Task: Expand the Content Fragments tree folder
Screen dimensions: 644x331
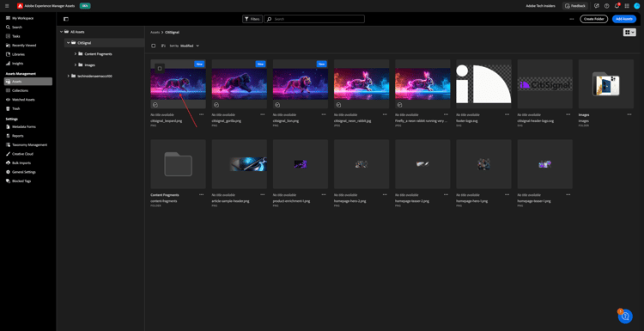Action: pos(76,54)
